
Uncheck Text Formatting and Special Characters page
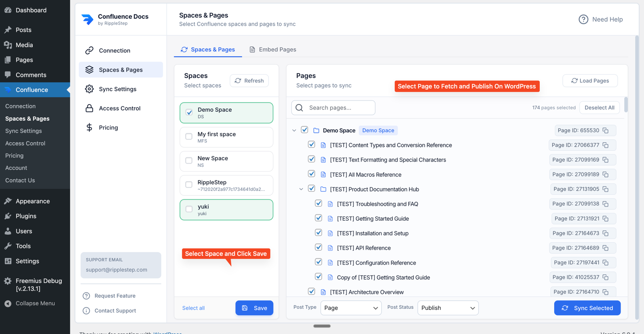[312, 159]
